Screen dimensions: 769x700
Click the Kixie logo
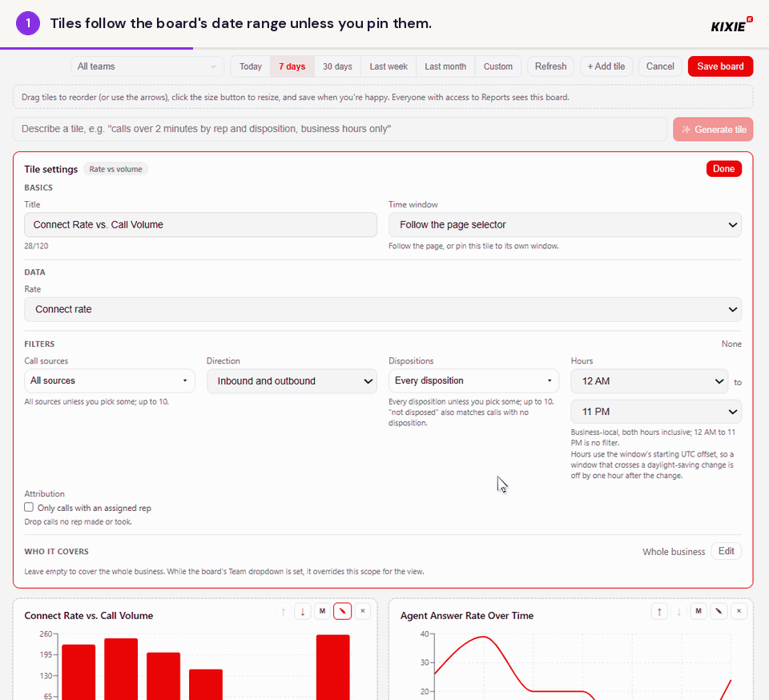point(731,25)
